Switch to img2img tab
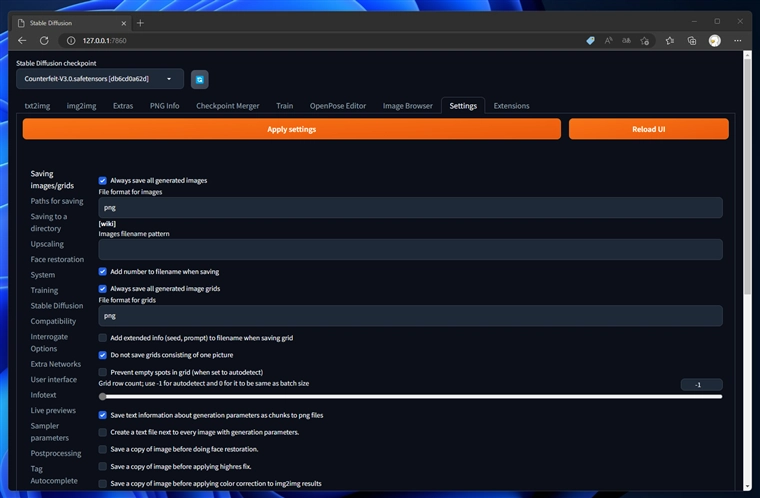The height and width of the screenshot is (498, 760). coord(81,106)
